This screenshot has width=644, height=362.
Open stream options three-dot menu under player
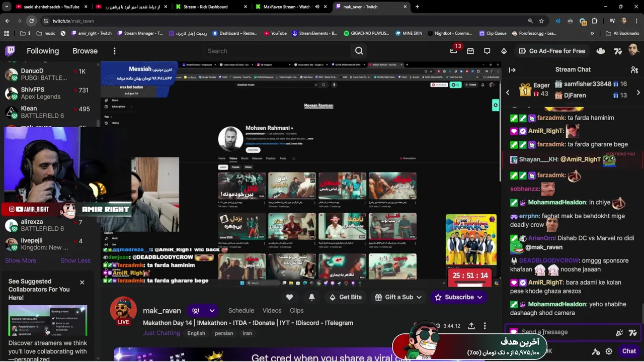click(x=485, y=326)
